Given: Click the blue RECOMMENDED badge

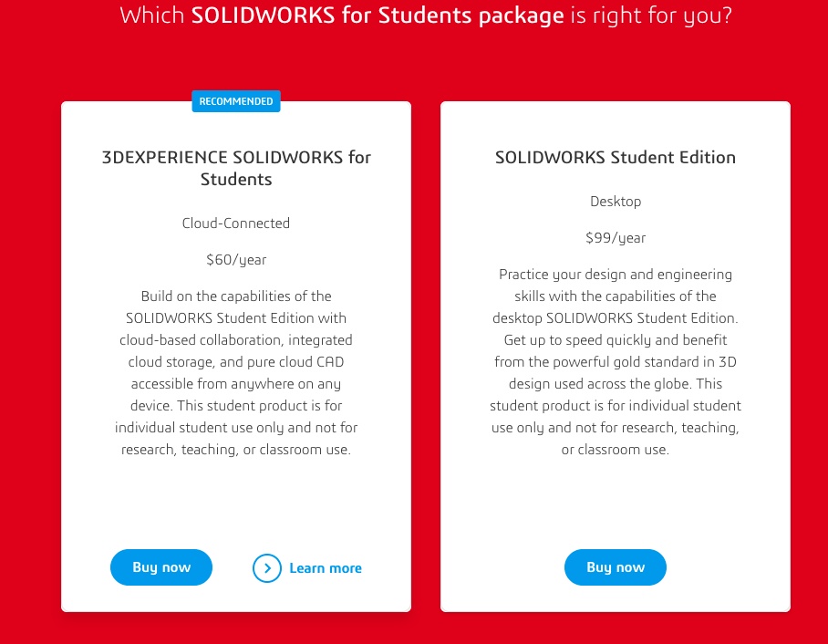Looking at the screenshot, I should coord(236,101).
